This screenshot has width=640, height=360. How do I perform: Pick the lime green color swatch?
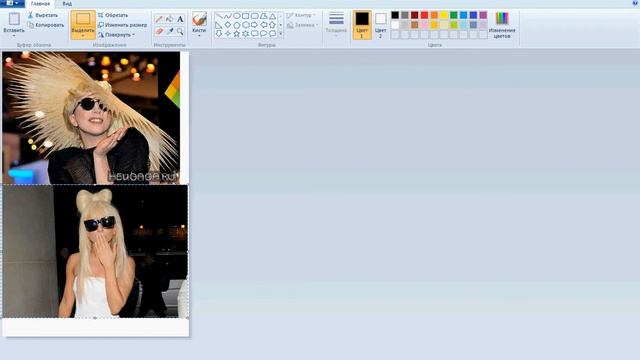(454, 25)
